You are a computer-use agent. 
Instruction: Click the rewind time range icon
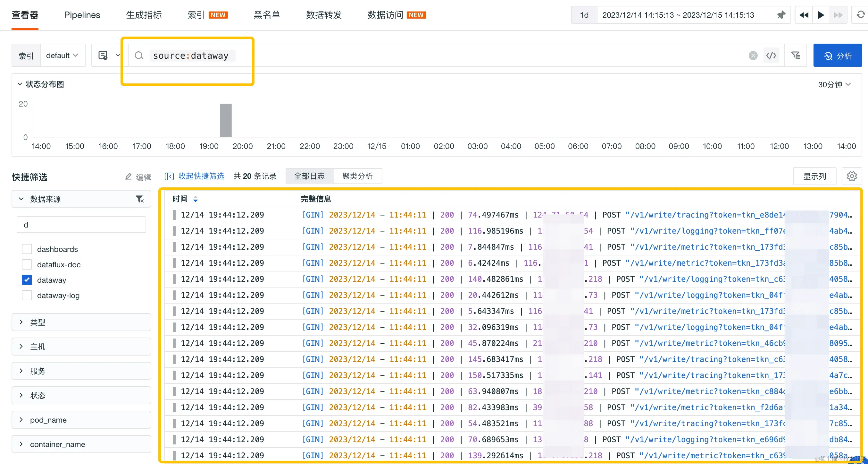[x=804, y=15]
